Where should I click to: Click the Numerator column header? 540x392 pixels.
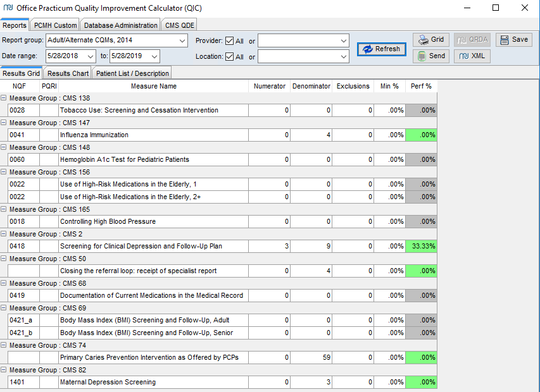[269, 86]
